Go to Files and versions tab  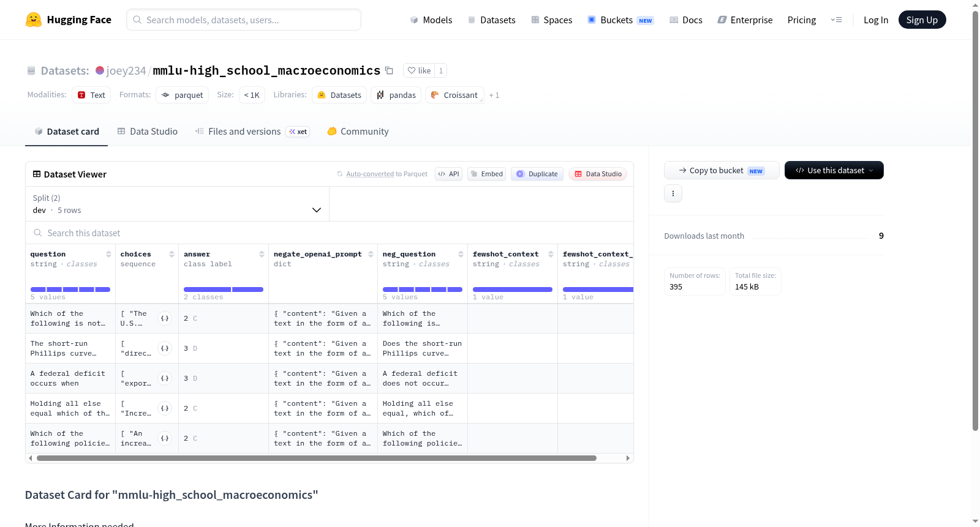click(252, 132)
